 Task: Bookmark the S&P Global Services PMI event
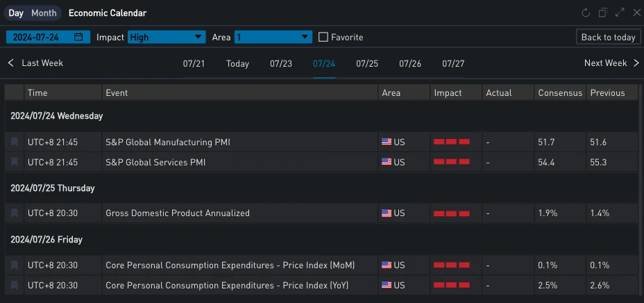coord(15,162)
